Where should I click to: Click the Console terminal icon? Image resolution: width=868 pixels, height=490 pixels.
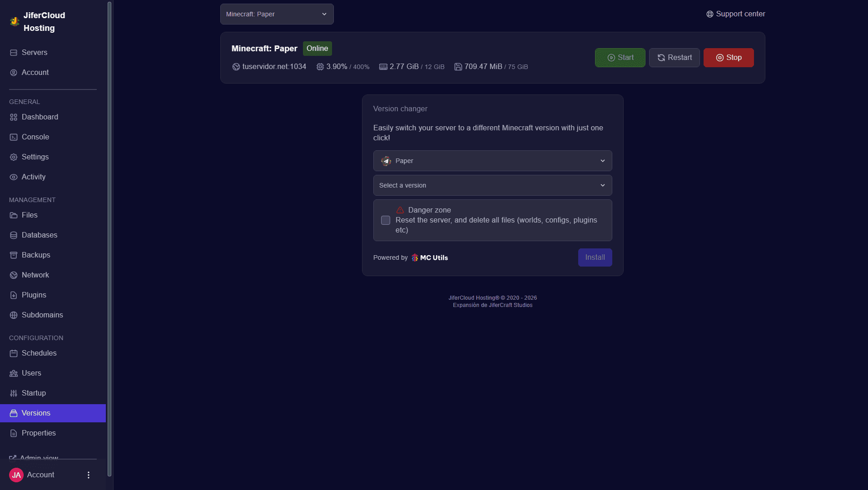[14, 137]
